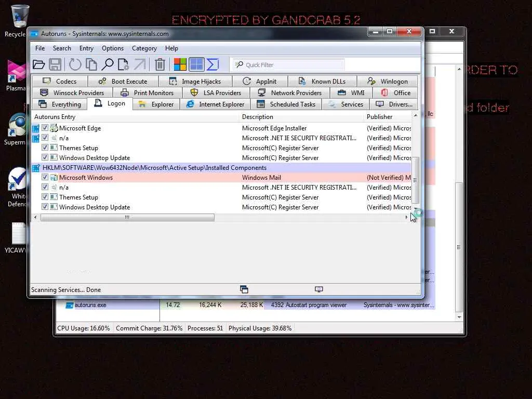This screenshot has height=399, width=532.
Task: Click the Superm desktop shortcut icon
Action: click(x=17, y=125)
